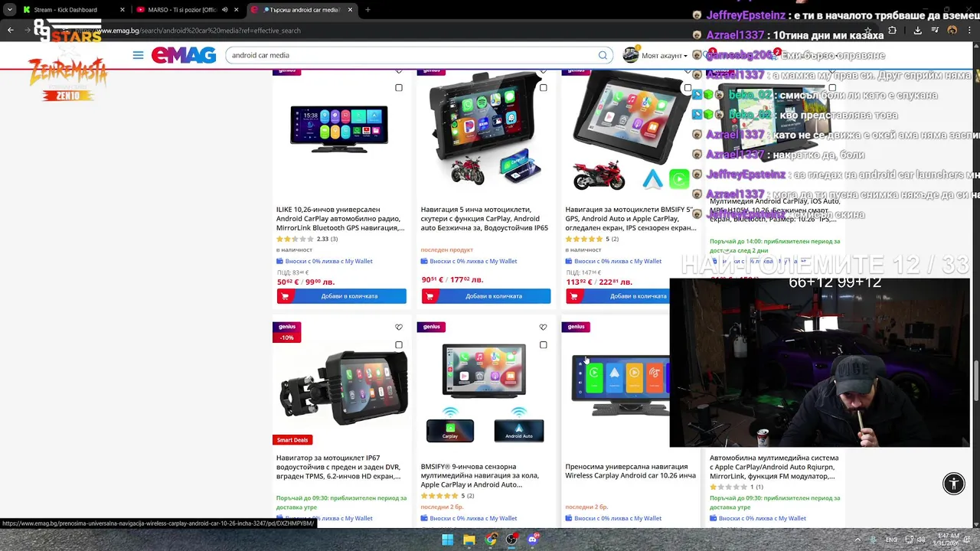Click the 2.33 (3) star rating
Viewport: 980px width, 551px height.
coord(307,239)
